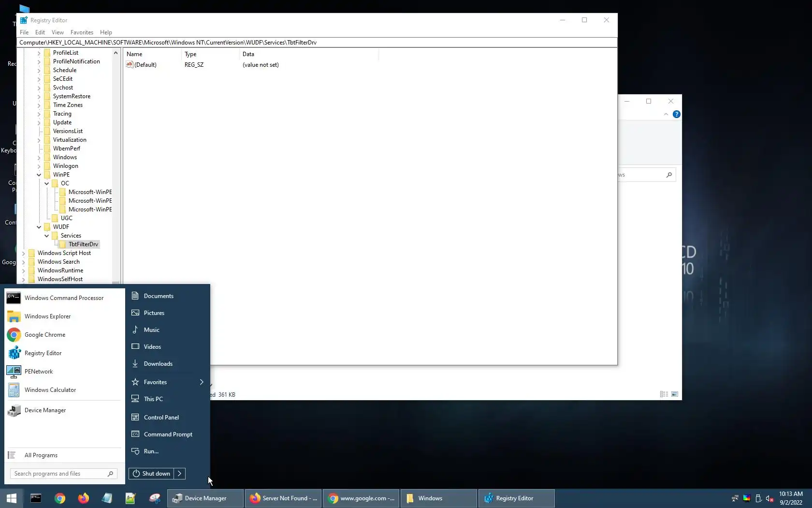Switch Explorer window to large icons view
Image resolution: width=812 pixels, height=508 pixels.
[675, 394]
